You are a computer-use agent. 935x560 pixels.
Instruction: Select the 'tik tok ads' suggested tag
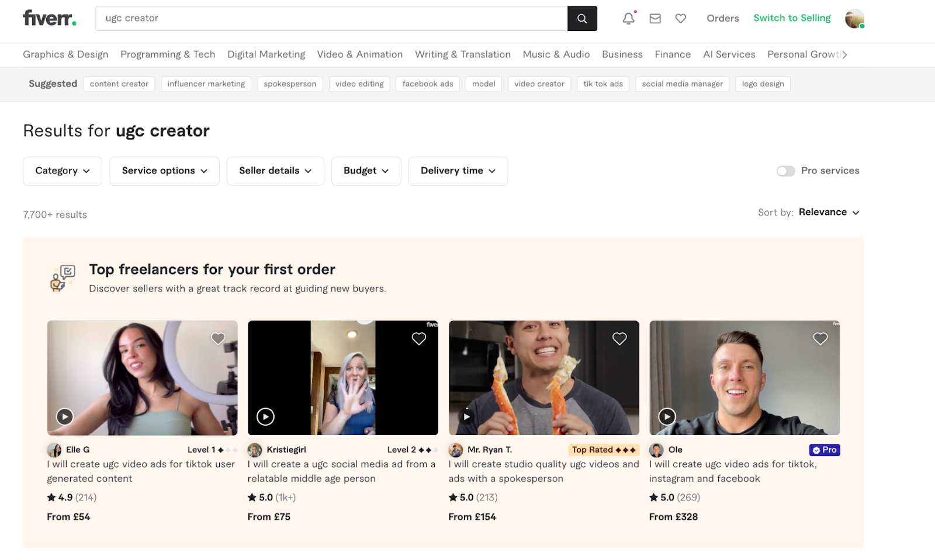coord(602,84)
